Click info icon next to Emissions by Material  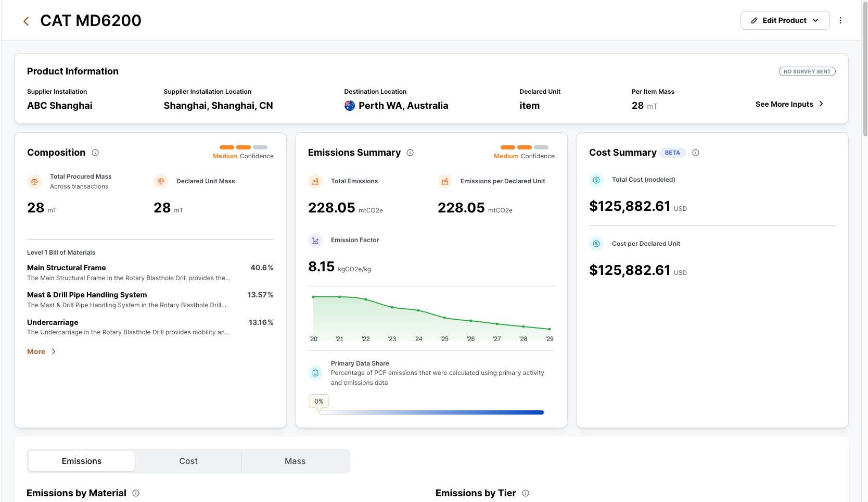point(136,493)
